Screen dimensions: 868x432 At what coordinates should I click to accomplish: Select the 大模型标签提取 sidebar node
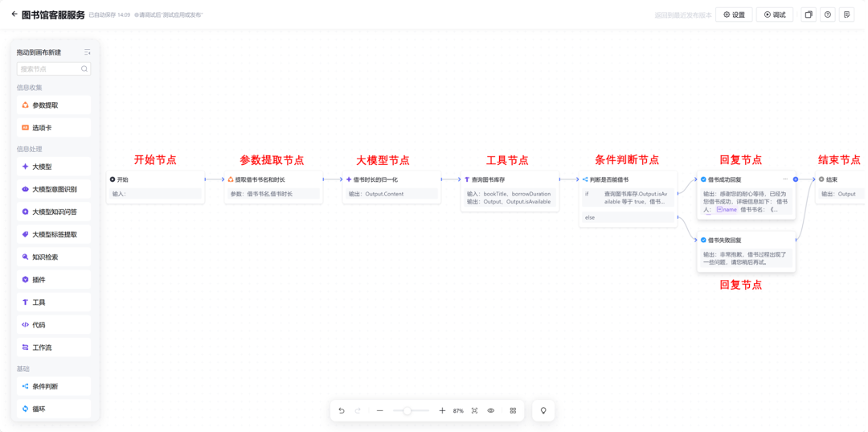point(54,234)
